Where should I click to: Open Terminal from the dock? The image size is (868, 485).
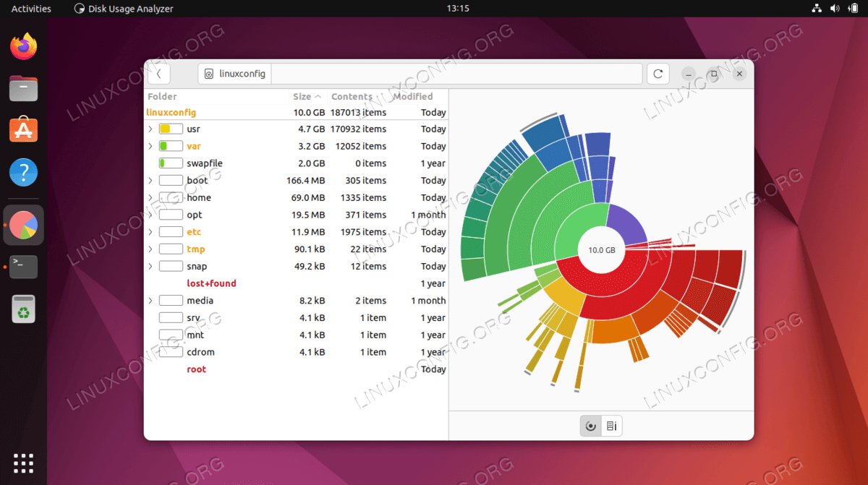tap(24, 267)
